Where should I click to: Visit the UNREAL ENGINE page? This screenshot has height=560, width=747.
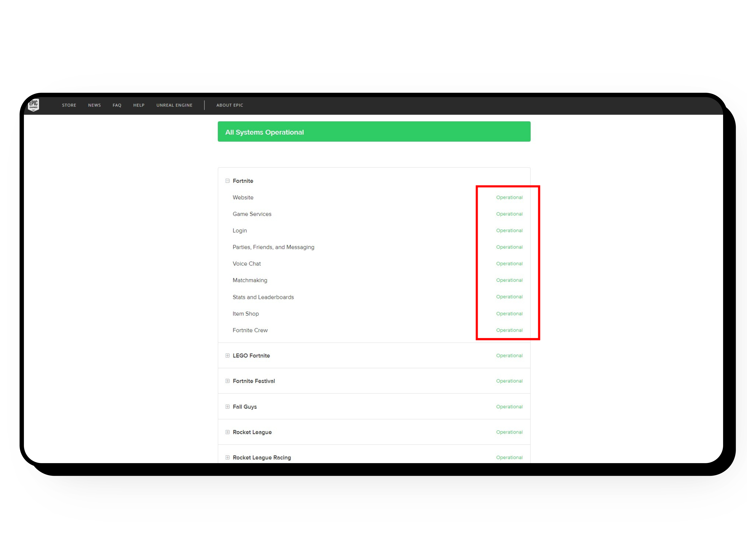(174, 105)
